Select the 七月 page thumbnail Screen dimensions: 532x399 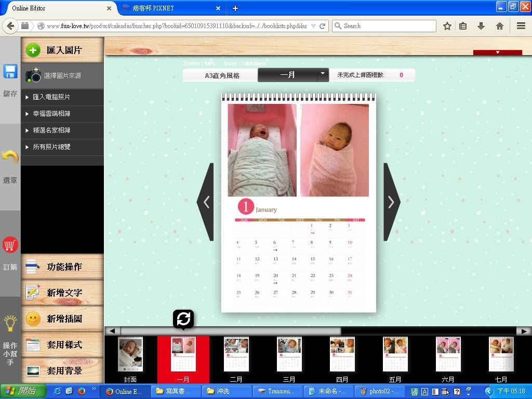(501, 354)
